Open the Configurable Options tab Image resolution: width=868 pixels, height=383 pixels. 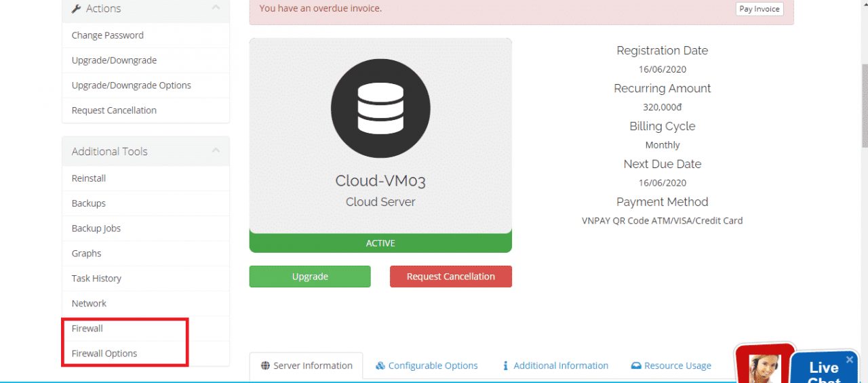pos(427,365)
